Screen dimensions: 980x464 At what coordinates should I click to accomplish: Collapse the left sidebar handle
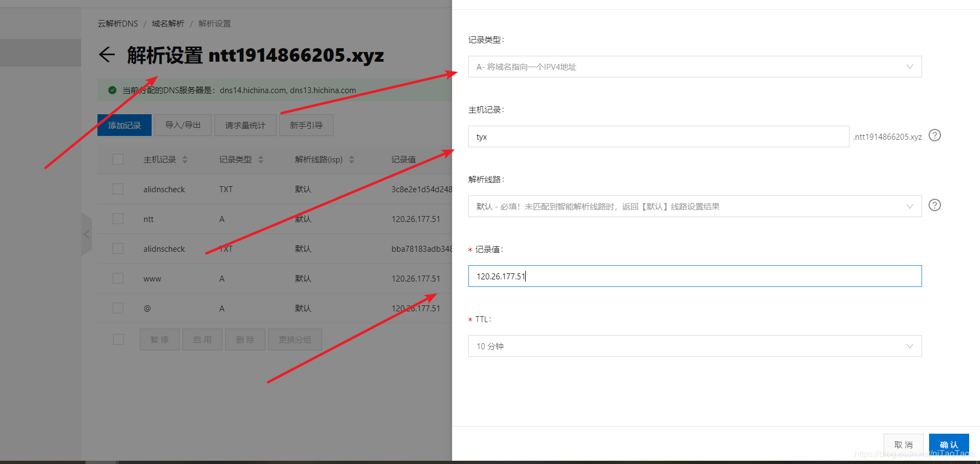tap(87, 234)
